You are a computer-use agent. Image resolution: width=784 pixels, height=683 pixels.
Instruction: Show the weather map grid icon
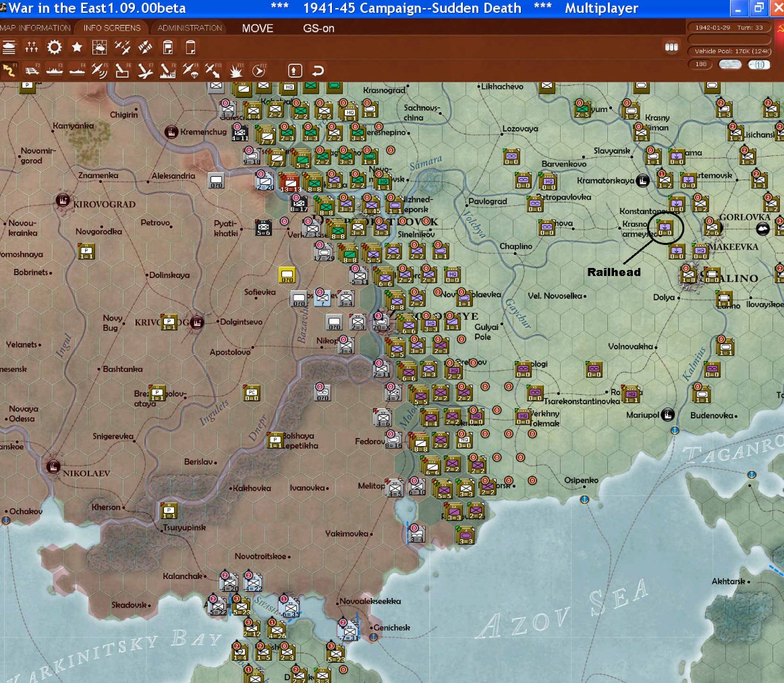99,47
